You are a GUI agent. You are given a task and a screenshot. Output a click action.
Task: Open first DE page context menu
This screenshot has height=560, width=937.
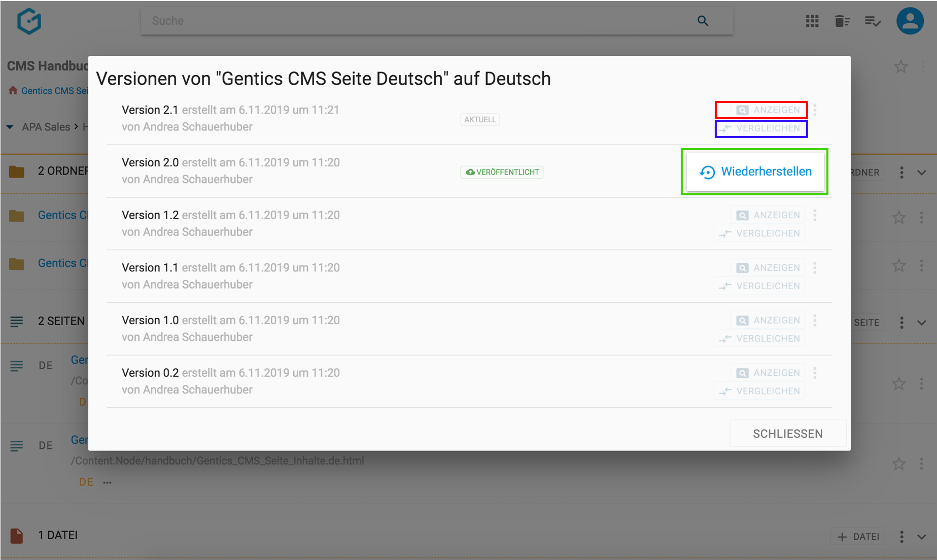[x=922, y=383]
